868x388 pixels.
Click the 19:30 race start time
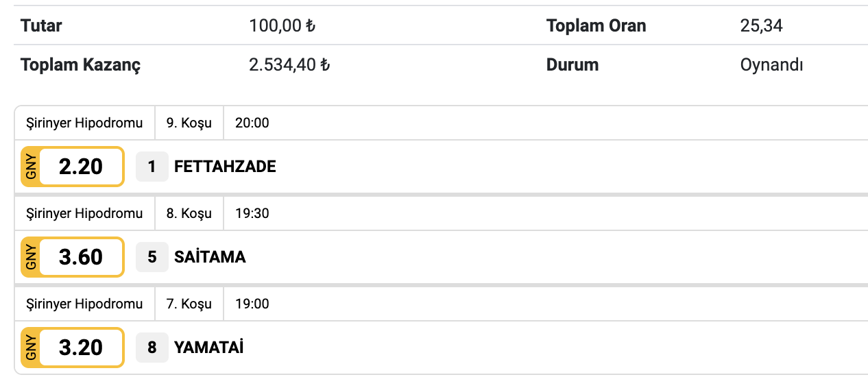(x=252, y=213)
